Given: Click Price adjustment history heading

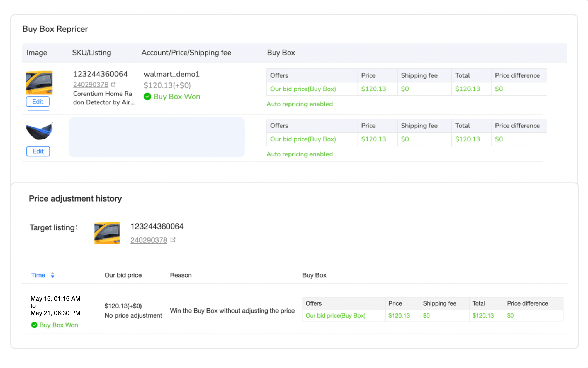Looking at the screenshot, I should pyautogui.click(x=75, y=198).
